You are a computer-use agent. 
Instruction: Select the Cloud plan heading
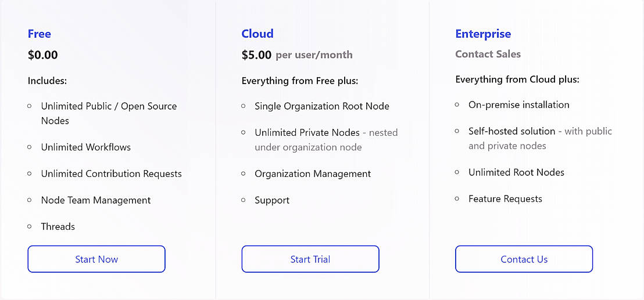[x=257, y=34]
